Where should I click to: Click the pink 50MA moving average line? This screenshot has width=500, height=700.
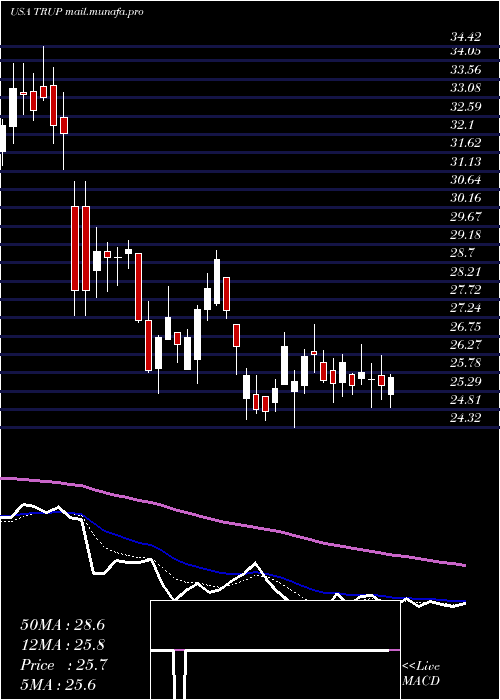(x=232, y=523)
